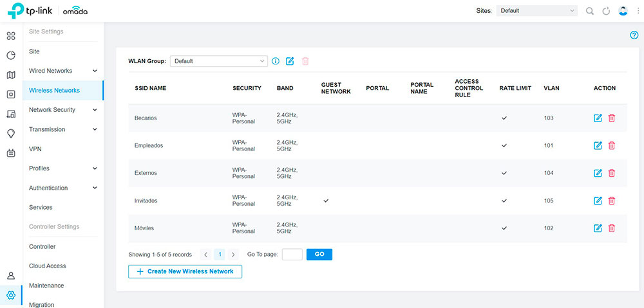
Task: Open the Logs icon in left rail
Action: (x=11, y=154)
